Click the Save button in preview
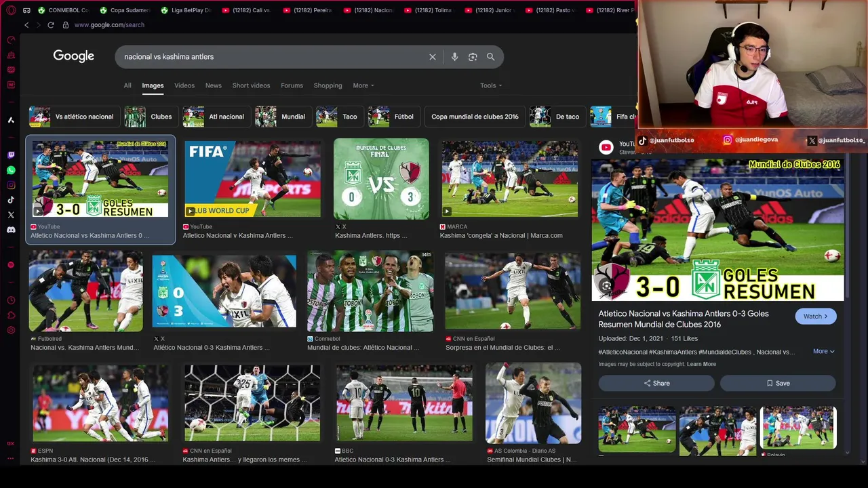 tap(778, 383)
